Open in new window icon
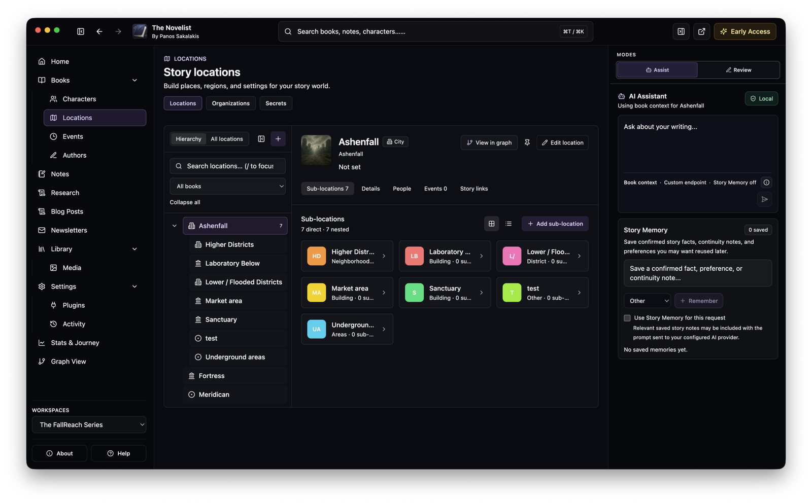This screenshot has height=504, width=812. pos(701,31)
